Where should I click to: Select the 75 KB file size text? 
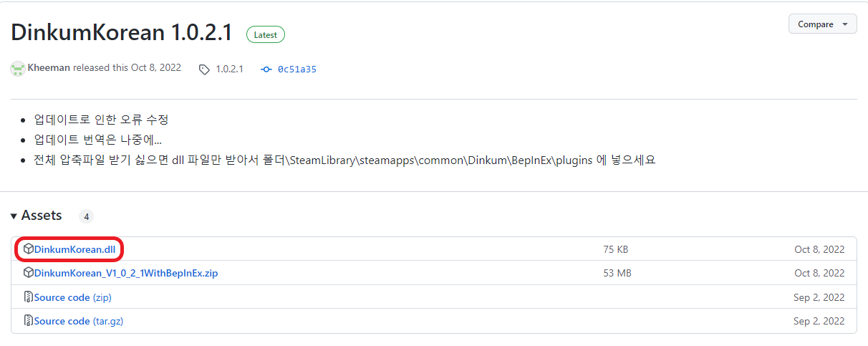coord(615,249)
